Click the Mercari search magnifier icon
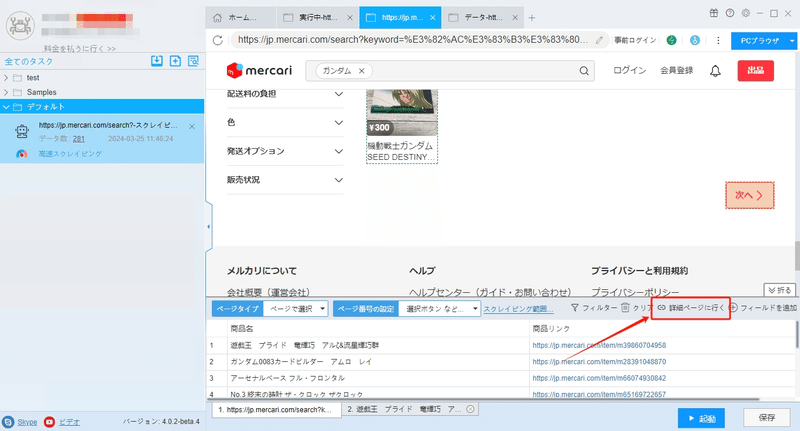 [x=584, y=71]
